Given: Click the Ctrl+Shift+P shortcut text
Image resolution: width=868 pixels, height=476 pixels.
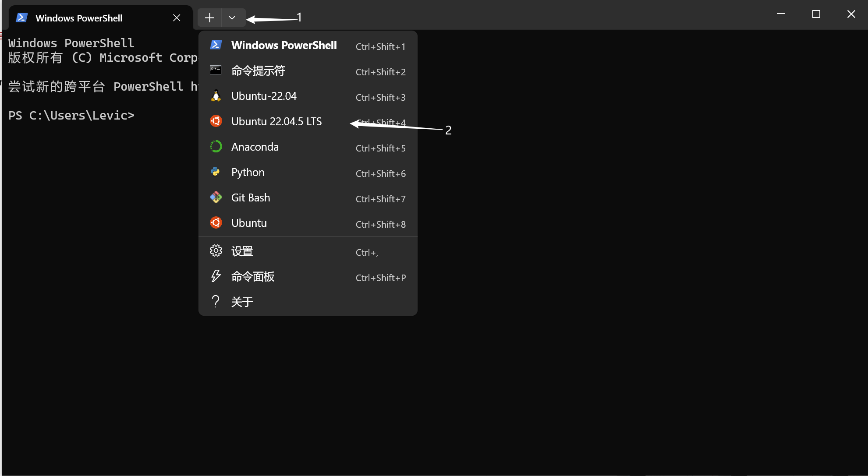Looking at the screenshot, I should pyautogui.click(x=381, y=278).
